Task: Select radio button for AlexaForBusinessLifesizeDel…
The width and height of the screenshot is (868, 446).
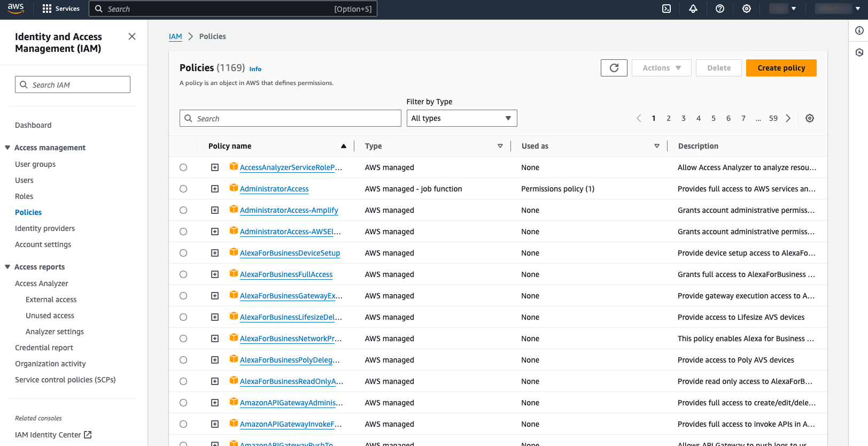Action: 183,317
